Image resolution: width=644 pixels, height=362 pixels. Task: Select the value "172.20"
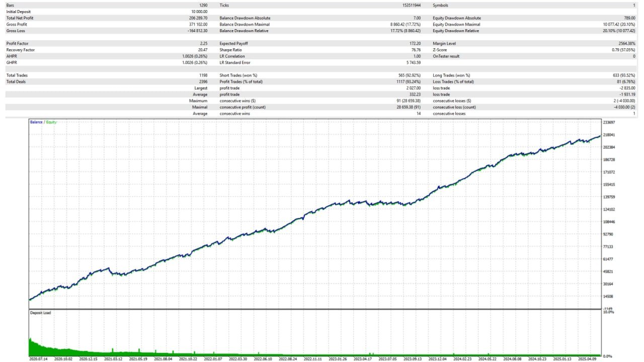415,44
